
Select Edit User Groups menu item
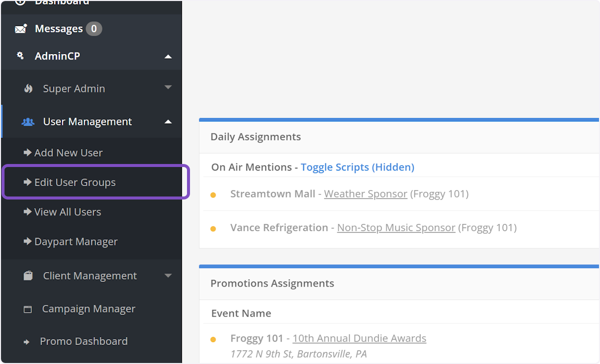point(74,182)
